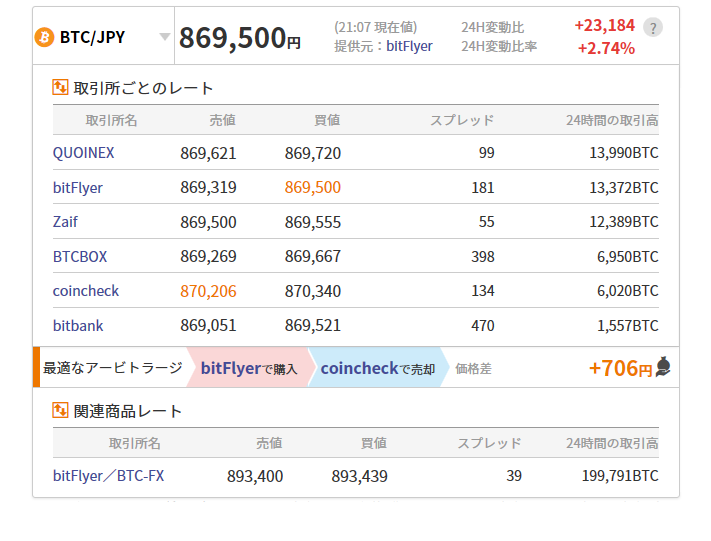Open the help question mark icon
The width and height of the screenshot is (711, 541).
[653, 28]
